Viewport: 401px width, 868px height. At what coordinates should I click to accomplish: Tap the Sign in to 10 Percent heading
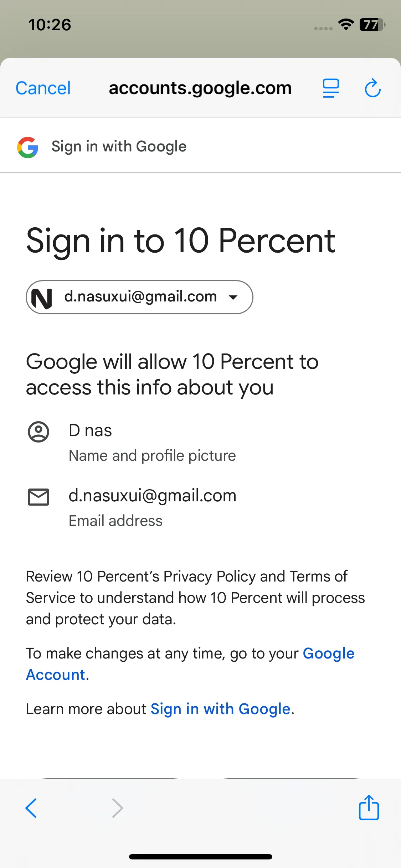(x=180, y=241)
